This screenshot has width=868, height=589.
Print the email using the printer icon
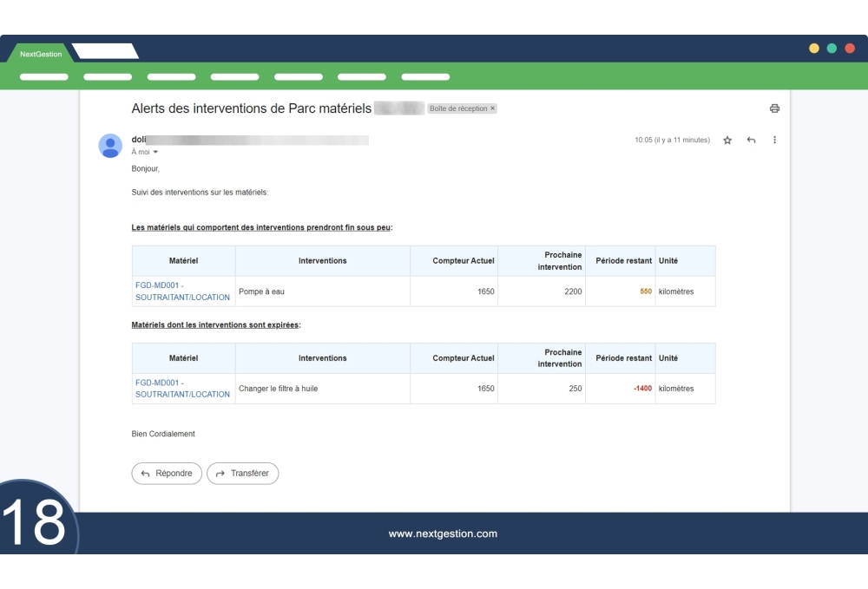click(774, 108)
